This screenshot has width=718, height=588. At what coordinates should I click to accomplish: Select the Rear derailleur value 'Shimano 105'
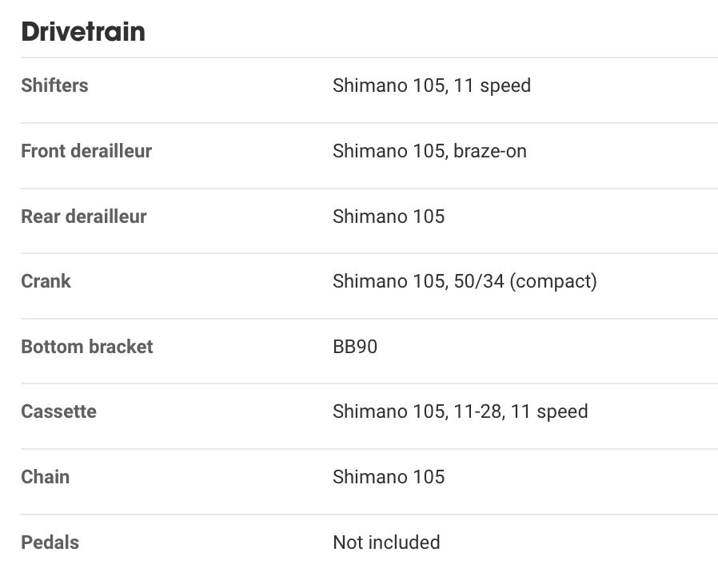click(x=389, y=217)
